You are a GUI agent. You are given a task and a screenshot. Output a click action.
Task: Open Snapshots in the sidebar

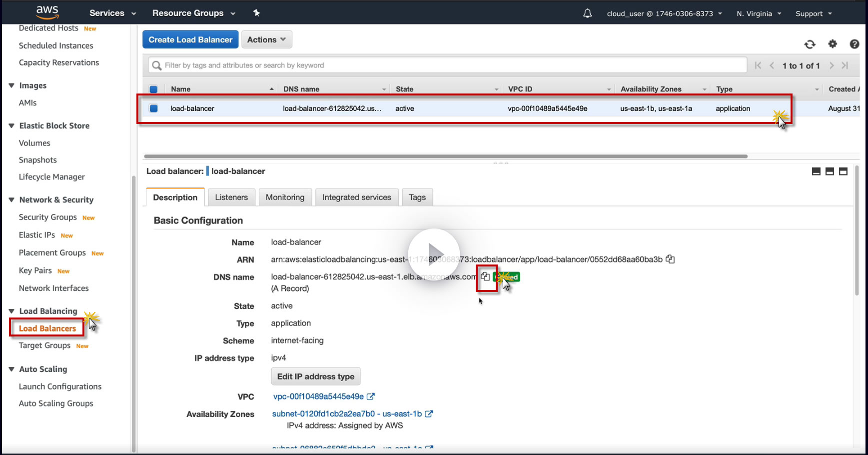tap(38, 160)
